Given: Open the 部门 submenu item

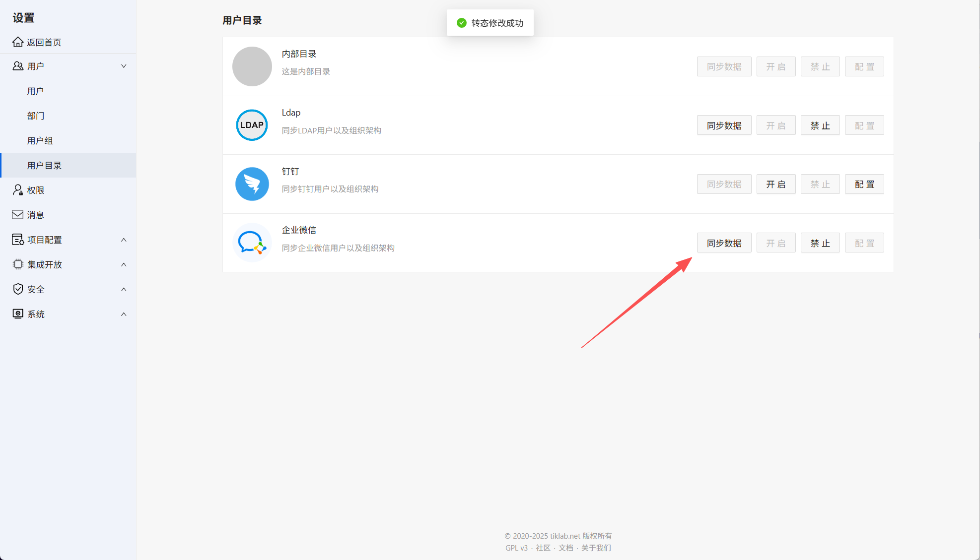Looking at the screenshot, I should (x=36, y=116).
